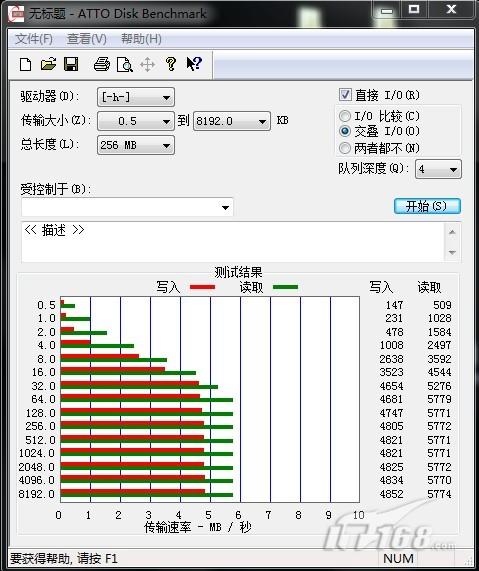The height and width of the screenshot is (571, 479).
Task: Open Print Preview magnifier icon
Action: (125, 65)
